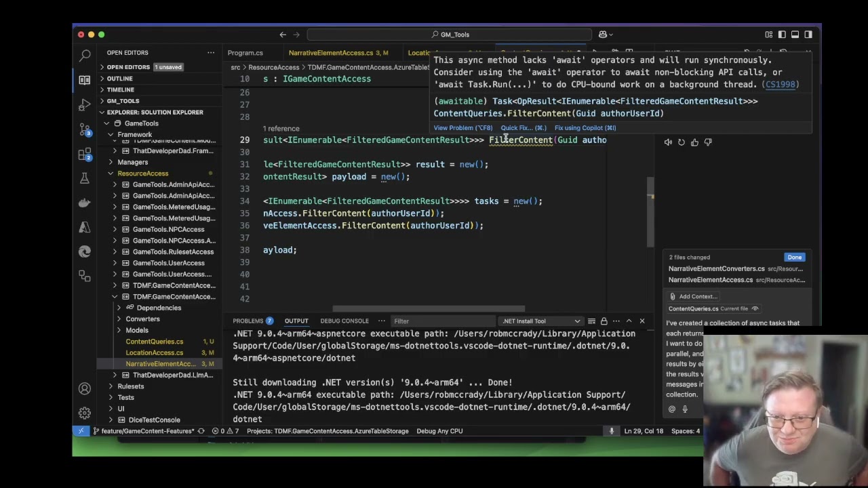The height and width of the screenshot is (488, 868).
Task: Open the PROBLEMS panel tab
Action: pos(253,321)
